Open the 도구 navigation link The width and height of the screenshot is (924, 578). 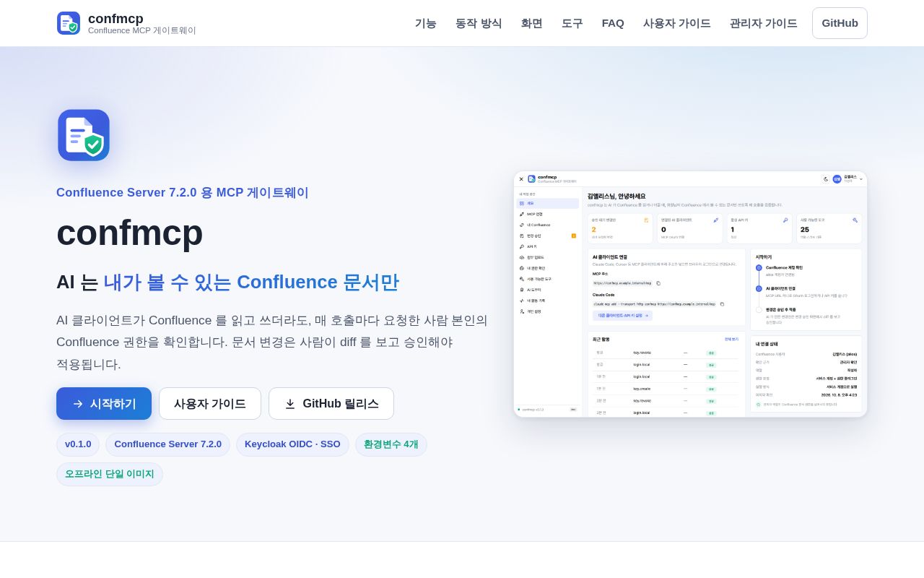(572, 23)
